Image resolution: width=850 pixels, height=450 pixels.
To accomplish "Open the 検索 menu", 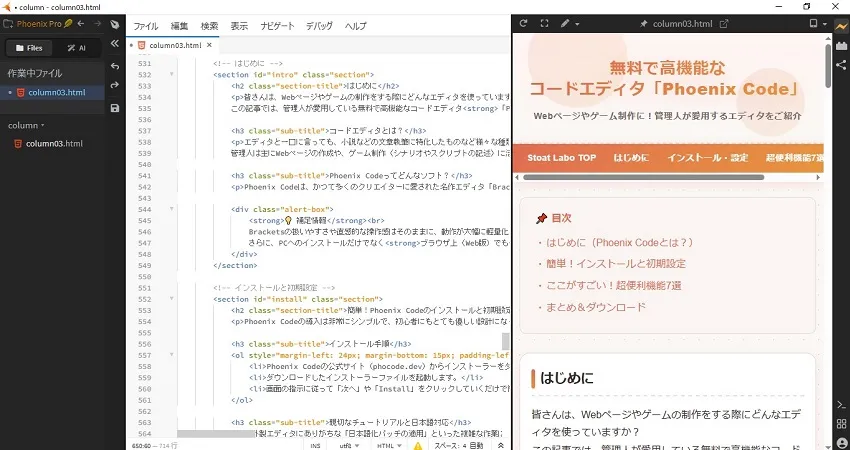I will [209, 25].
